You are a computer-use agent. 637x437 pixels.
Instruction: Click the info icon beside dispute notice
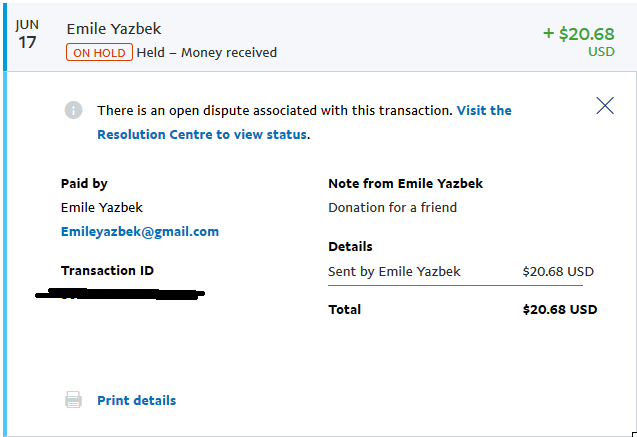pyautogui.click(x=74, y=110)
